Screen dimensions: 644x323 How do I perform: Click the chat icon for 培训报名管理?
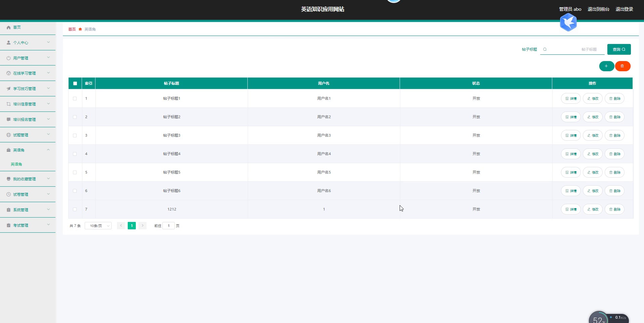pyautogui.click(x=8, y=120)
